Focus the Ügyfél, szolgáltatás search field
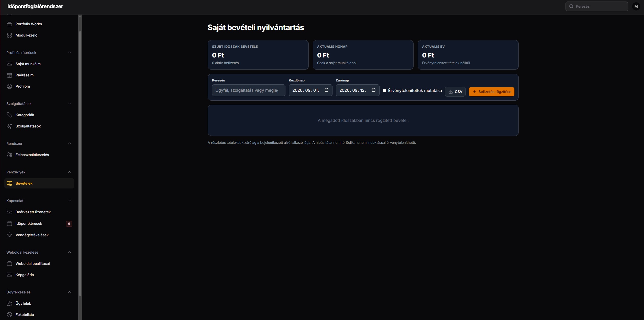 coord(249,90)
